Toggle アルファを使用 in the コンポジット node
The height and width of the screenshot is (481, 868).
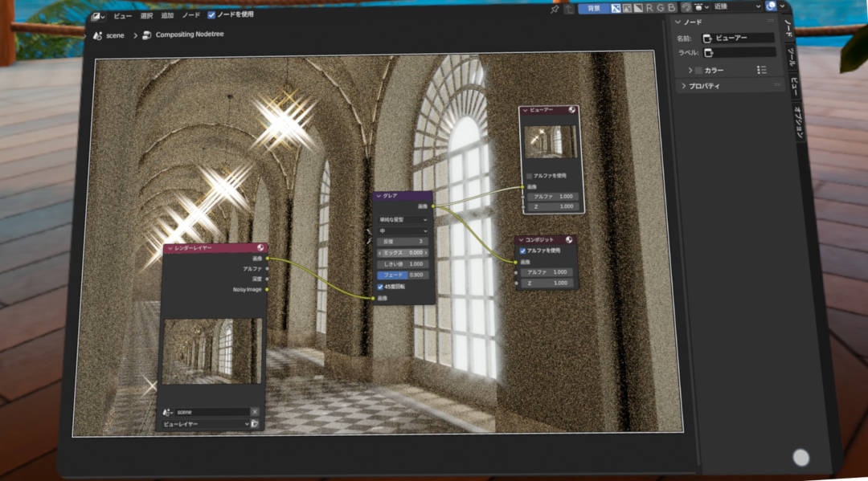522,251
